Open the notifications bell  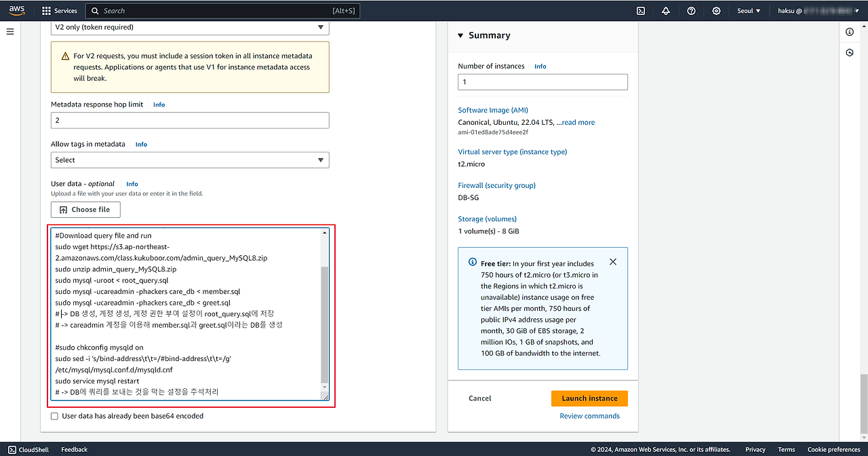tap(665, 11)
